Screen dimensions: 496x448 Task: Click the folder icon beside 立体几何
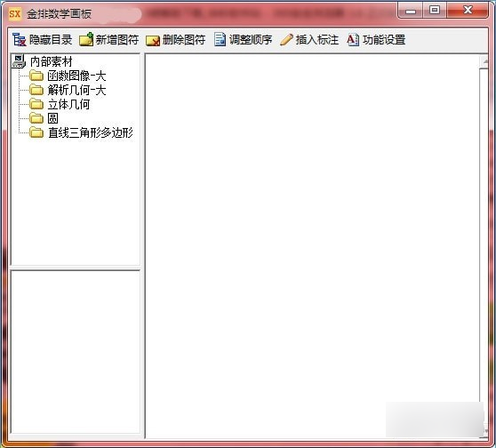point(36,104)
